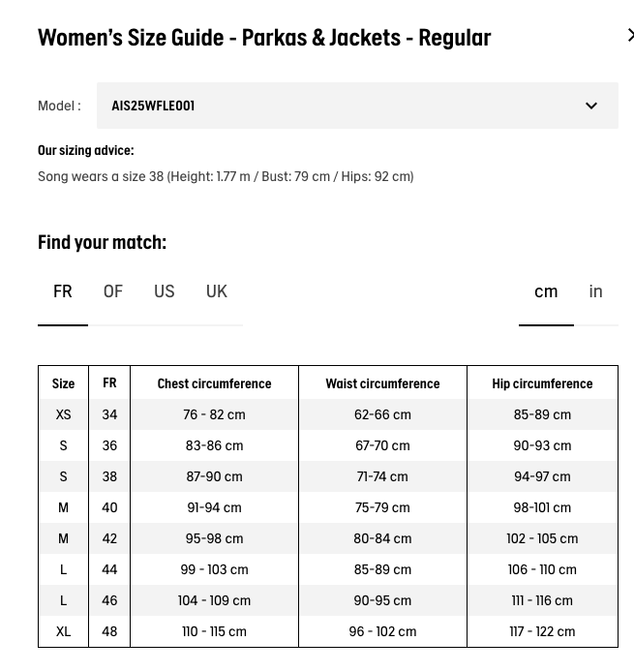Image resolution: width=634 pixels, height=672 pixels.
Task: Click the 91-94 cm chest cell
Action: pos(214,507)
